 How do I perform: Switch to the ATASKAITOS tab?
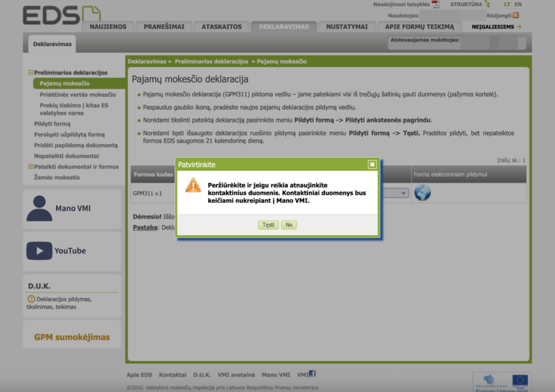pos(221,27)
